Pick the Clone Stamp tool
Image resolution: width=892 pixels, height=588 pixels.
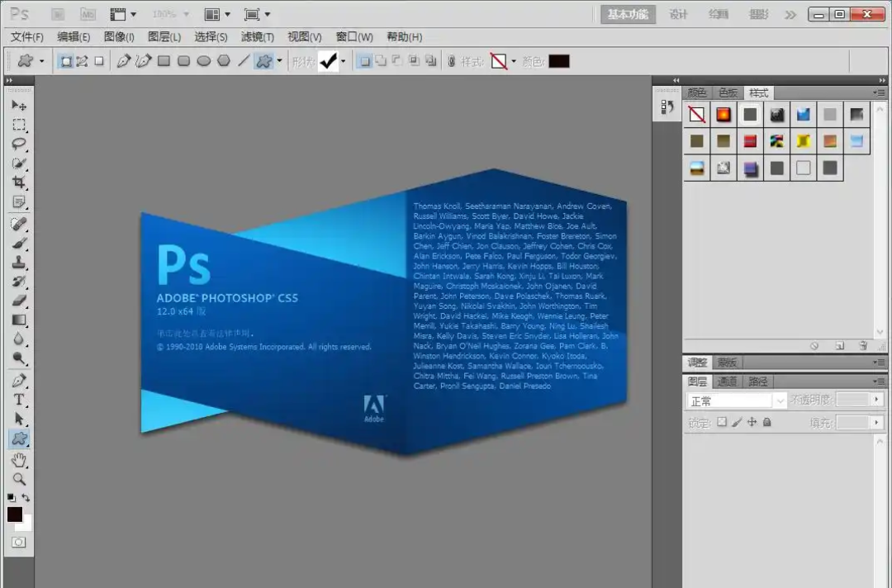click(x=18, y=263)
